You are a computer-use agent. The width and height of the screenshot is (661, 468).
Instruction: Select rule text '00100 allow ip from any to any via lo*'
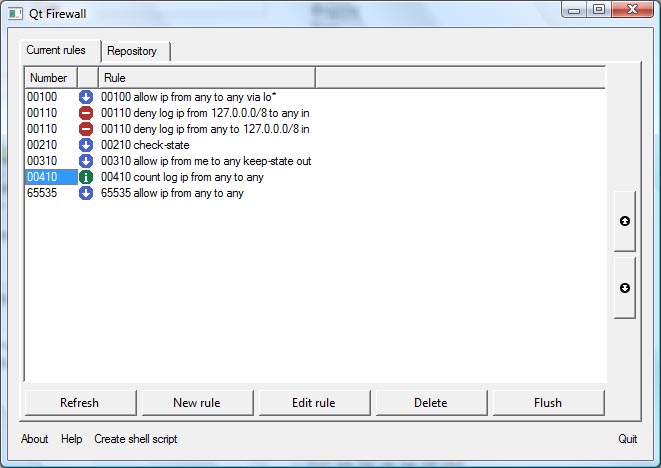188,97
